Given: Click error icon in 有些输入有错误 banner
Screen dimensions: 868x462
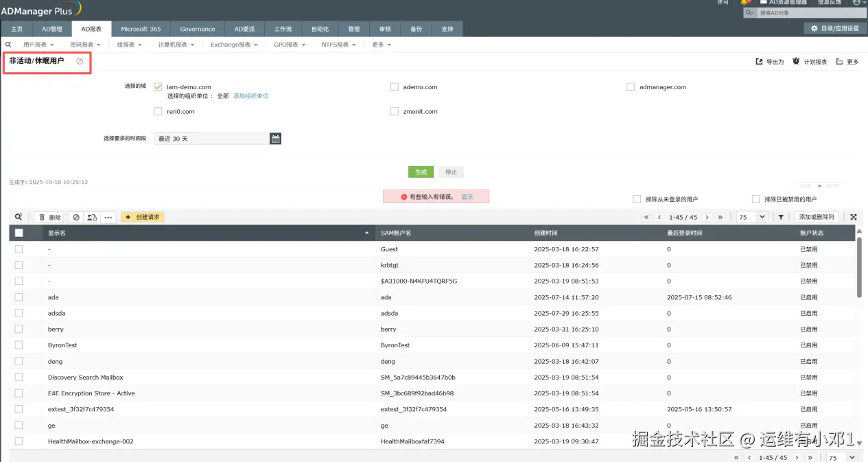Looking at the screenshot, I should [x=404, y=196].
